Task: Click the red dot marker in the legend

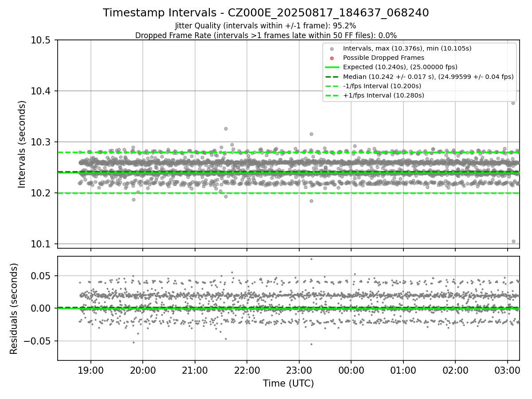Action: [x=332, y=58]
